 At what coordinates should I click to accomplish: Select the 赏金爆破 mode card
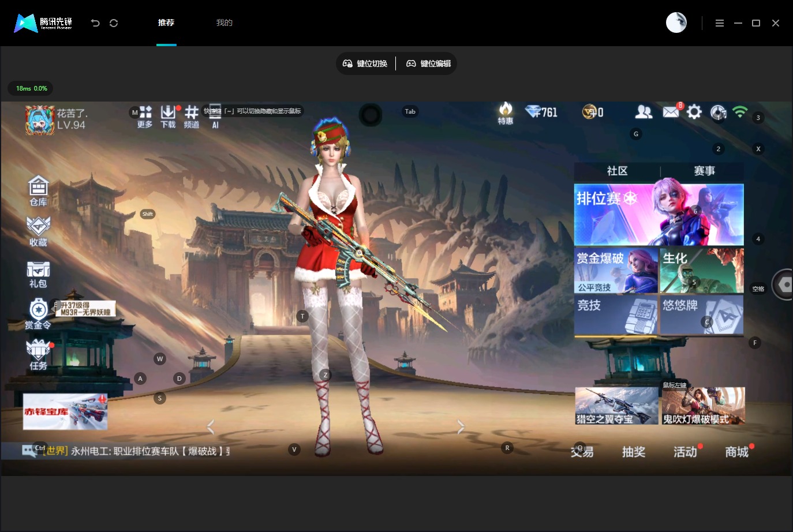616,271
